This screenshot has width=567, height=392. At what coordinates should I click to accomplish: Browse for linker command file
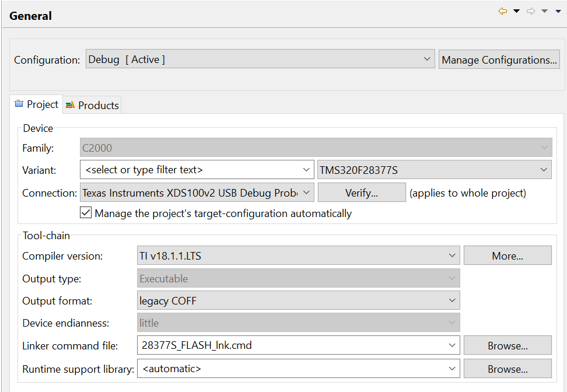(x=508, y=345)
